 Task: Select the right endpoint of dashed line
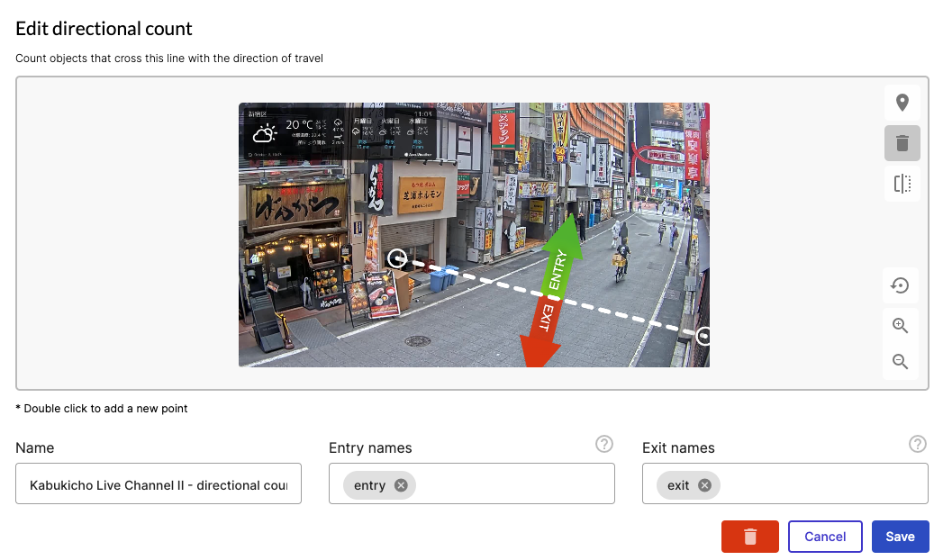(703, 337)
